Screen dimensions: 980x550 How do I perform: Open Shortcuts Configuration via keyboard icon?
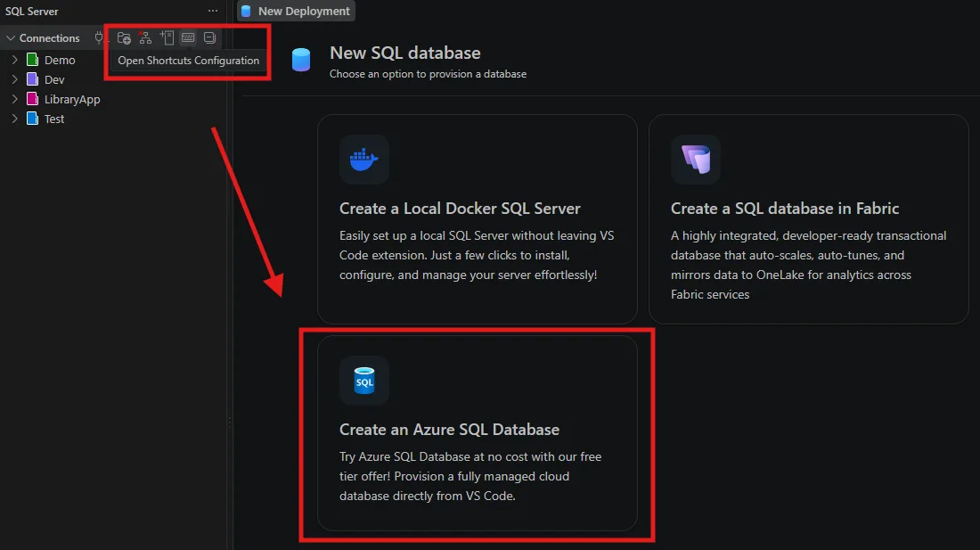188,38
